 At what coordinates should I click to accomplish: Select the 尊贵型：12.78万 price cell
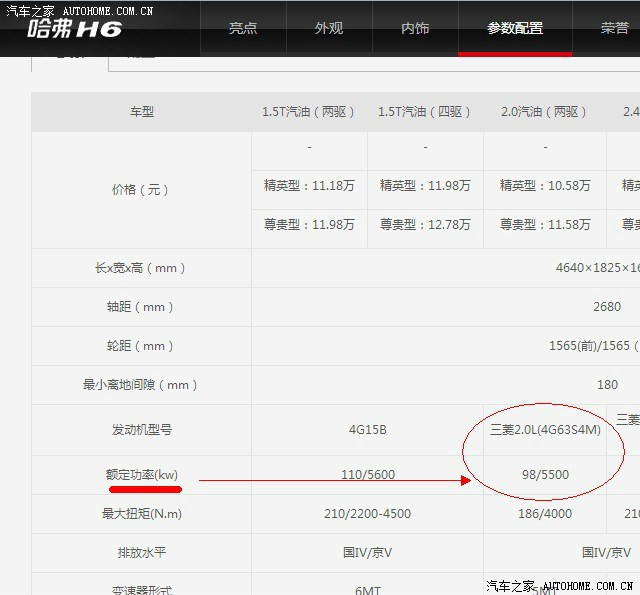425,224
